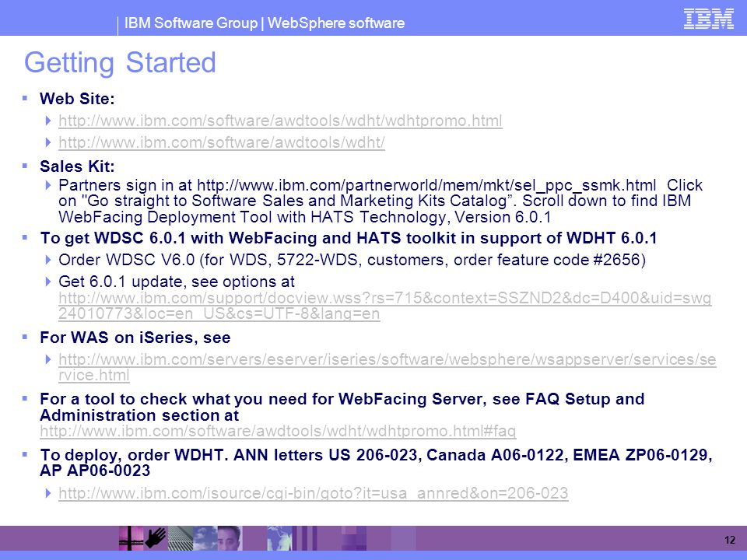This screenshot has height=560, width=747.
Task: Click 'Get 6.0.1 update, see options at' text
Action: [x=177, y=282]
